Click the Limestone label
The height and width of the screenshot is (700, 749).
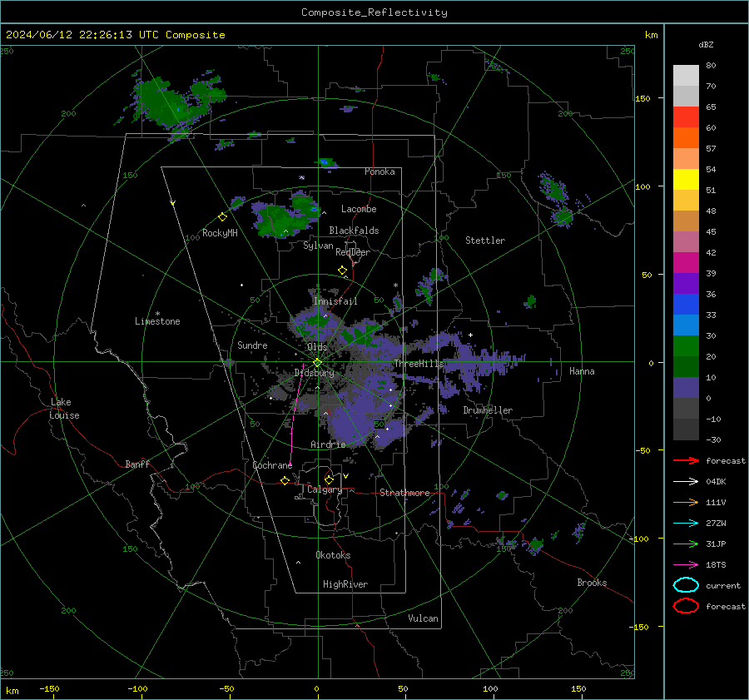pos(157,321)
